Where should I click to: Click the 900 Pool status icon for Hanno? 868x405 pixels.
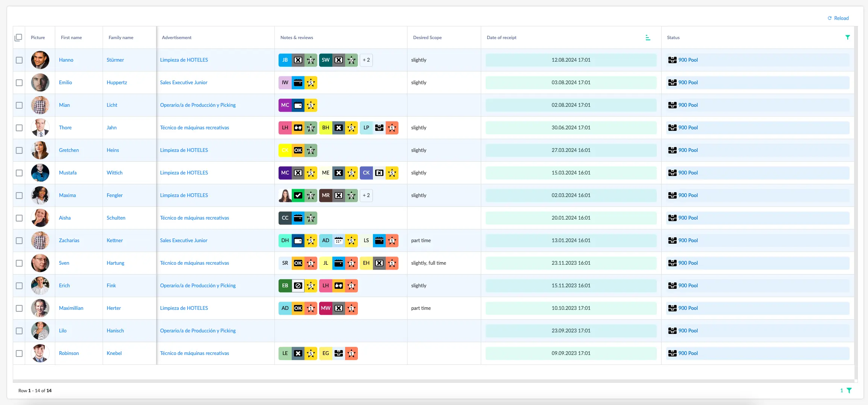click(x=672, y=60)
